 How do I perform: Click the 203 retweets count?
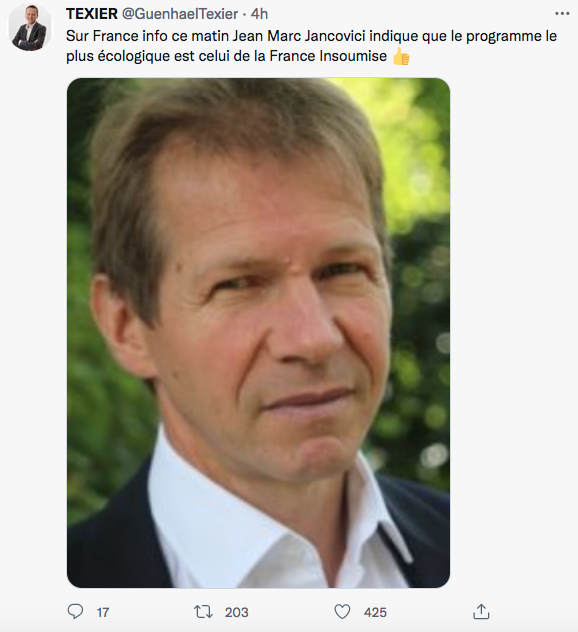click(237, 613)
